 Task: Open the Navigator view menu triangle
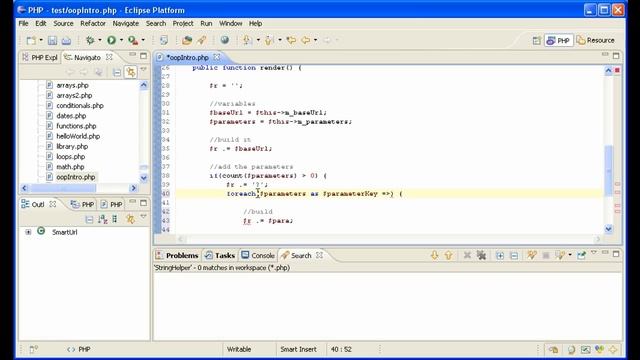(x=144, y=70)
